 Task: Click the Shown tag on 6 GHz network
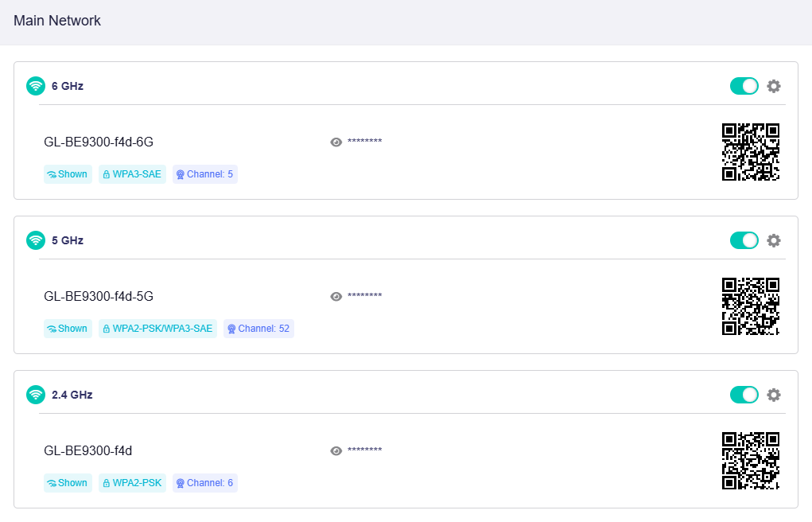(68, 174)
